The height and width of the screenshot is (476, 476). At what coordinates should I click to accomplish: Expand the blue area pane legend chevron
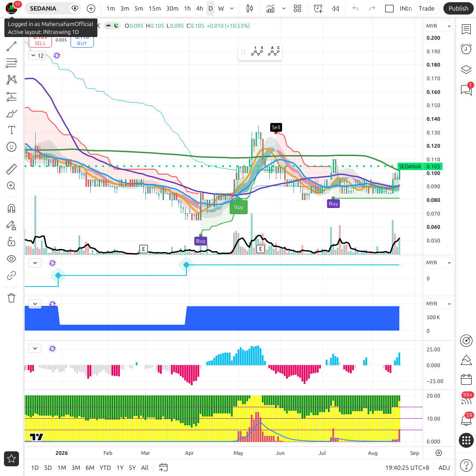pyautogui.click(x=35, y=304)
